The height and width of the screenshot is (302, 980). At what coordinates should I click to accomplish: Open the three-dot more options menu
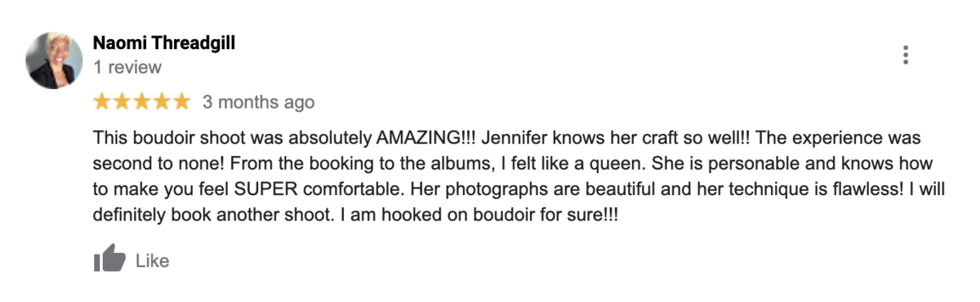pyautogui.click(x=905, y=56)
